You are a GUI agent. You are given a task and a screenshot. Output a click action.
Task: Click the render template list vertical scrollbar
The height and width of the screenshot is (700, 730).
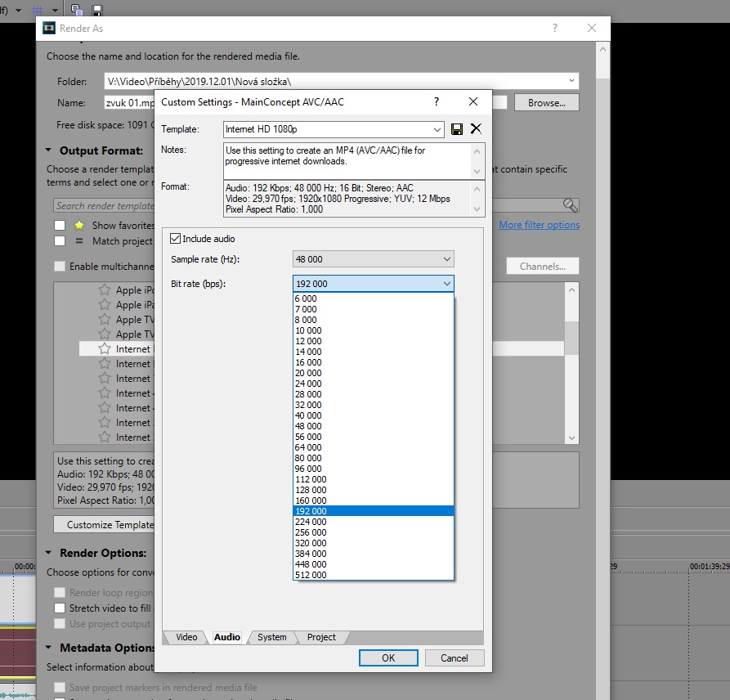point(571,363)
